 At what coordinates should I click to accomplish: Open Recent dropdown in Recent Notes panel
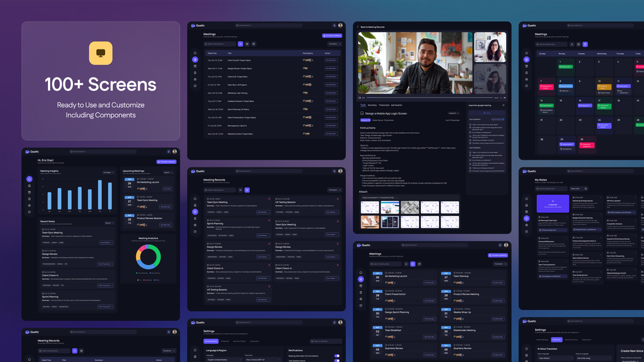pos(109,223)
